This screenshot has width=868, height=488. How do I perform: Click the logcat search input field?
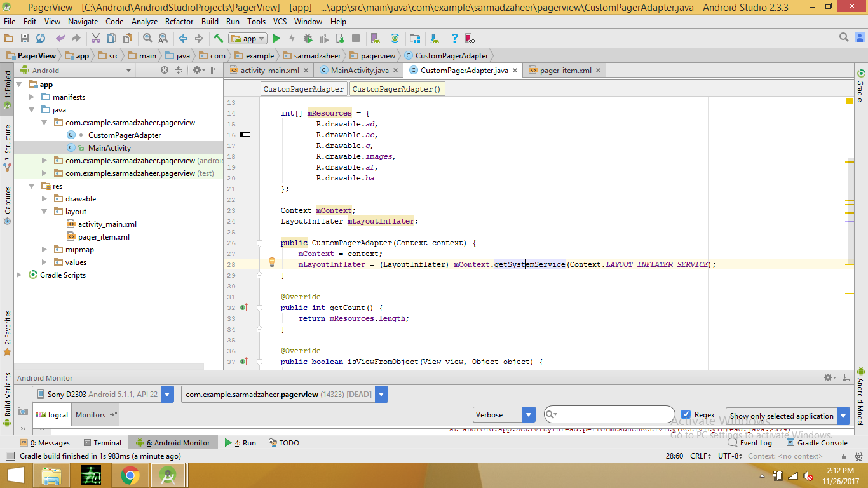click(609, 414)
